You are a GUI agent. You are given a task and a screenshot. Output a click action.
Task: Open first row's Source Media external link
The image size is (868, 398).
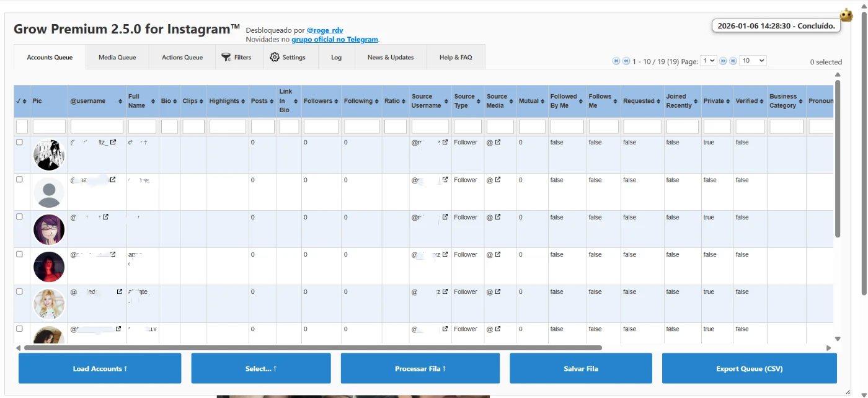(x=497, y=142)
